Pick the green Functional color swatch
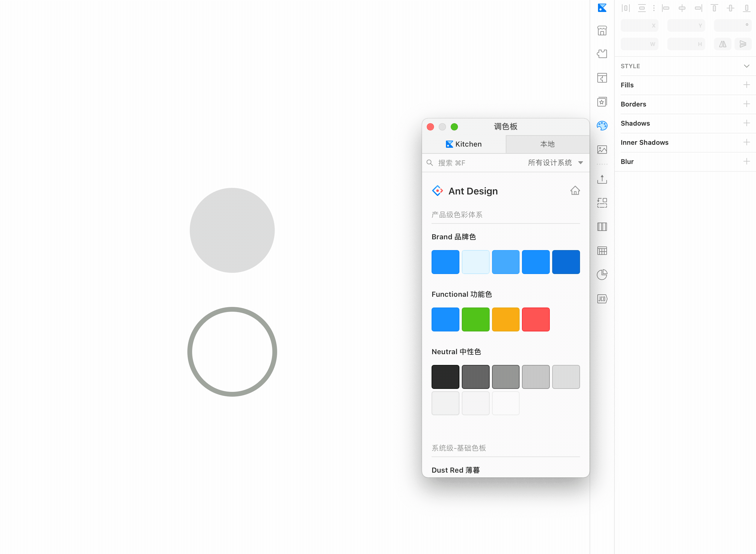Screen dimensions: 756x554 pyautogui.click(x=475, y=319)
